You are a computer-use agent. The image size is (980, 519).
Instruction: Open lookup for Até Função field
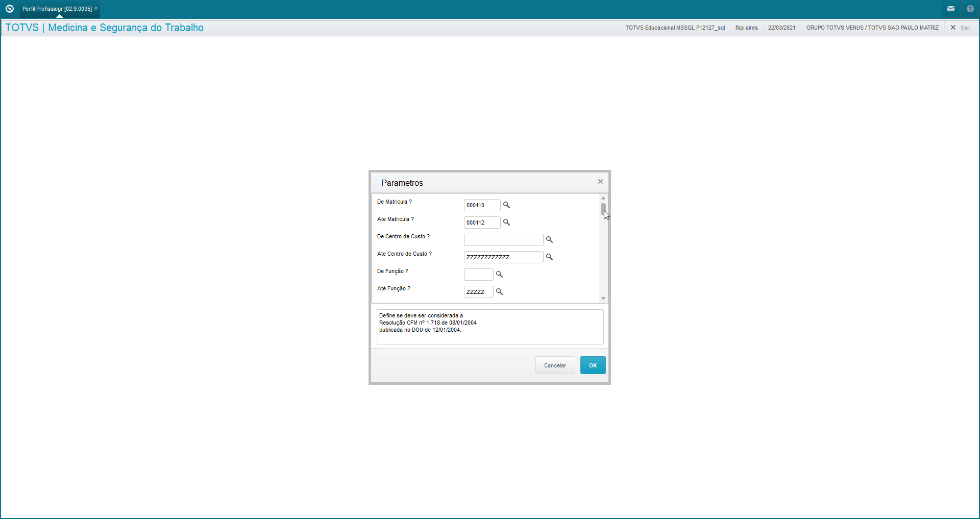pos(499,292)
